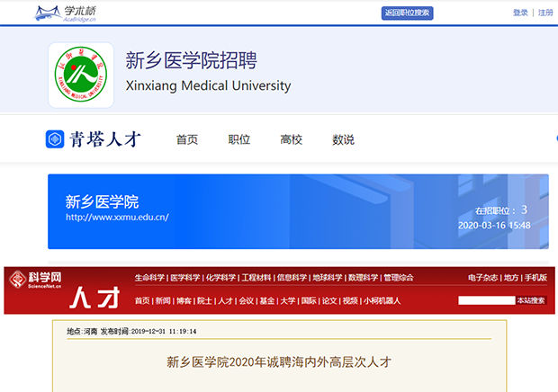558x392 pixels.
Task: Open 论文 in the 科学网 nav
Action: click(x=329, y=300)
